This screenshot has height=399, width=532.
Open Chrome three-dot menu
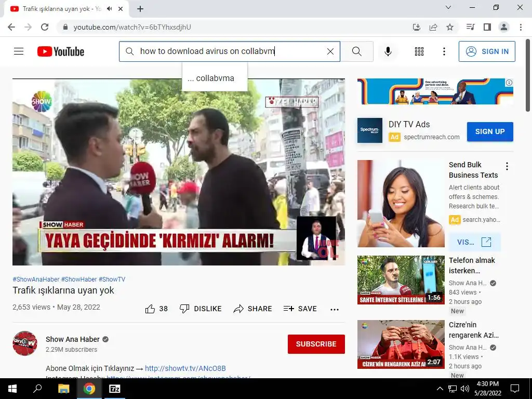521,27
